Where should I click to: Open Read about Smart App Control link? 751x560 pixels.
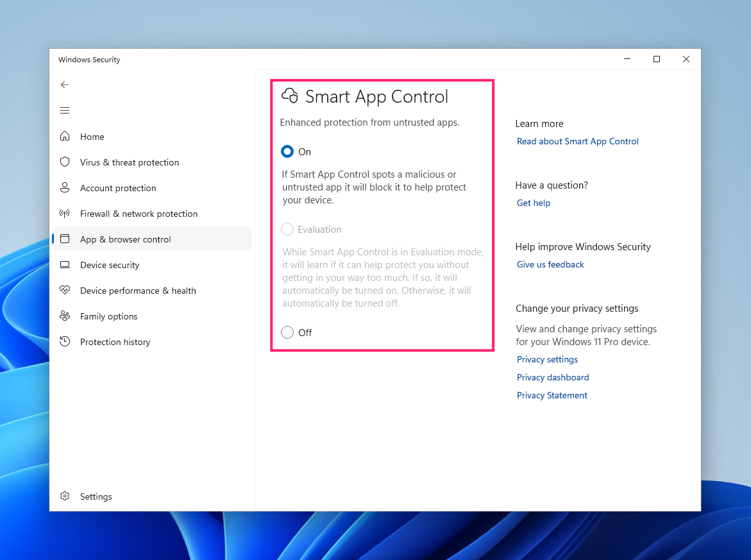[577, 141]
